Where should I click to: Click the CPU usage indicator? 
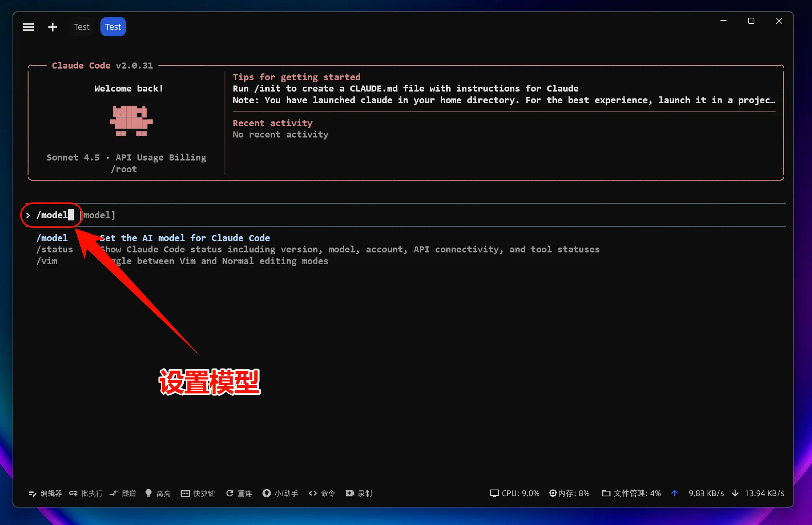point(514,493)
